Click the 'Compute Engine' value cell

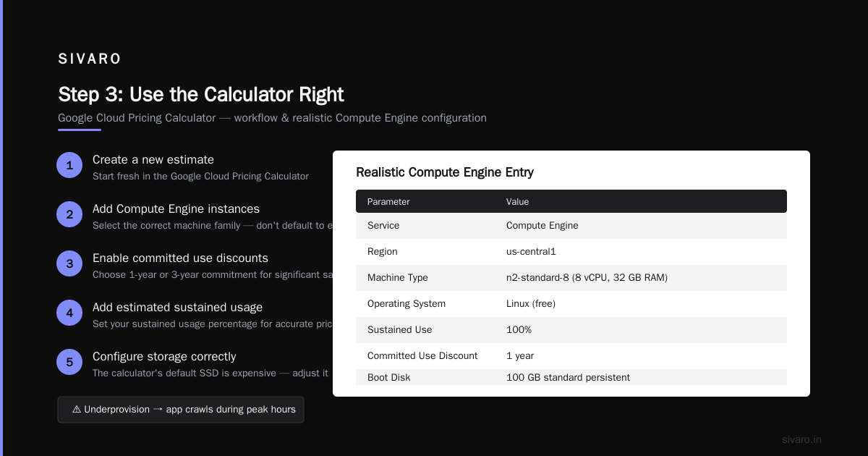pos(542,226)
